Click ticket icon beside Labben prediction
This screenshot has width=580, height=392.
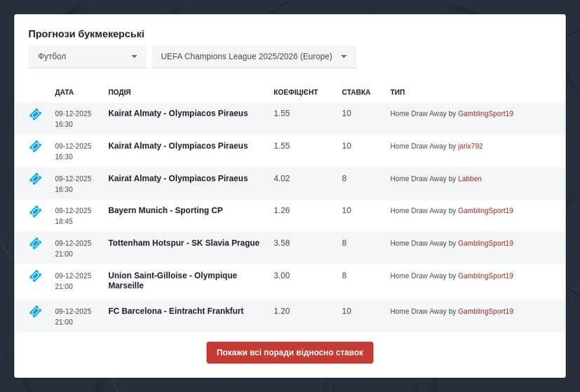[x=35, y=179]
